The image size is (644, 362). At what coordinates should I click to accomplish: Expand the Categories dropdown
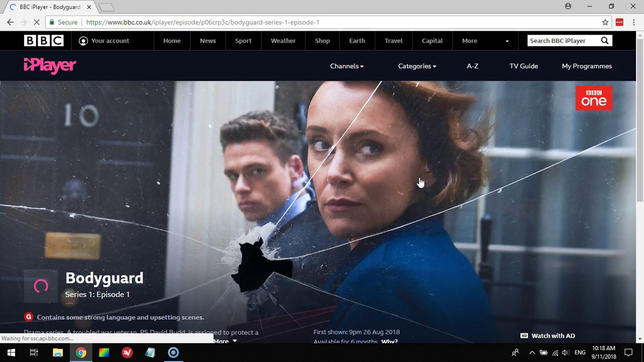pyautogui.click(x=417, y=66)
